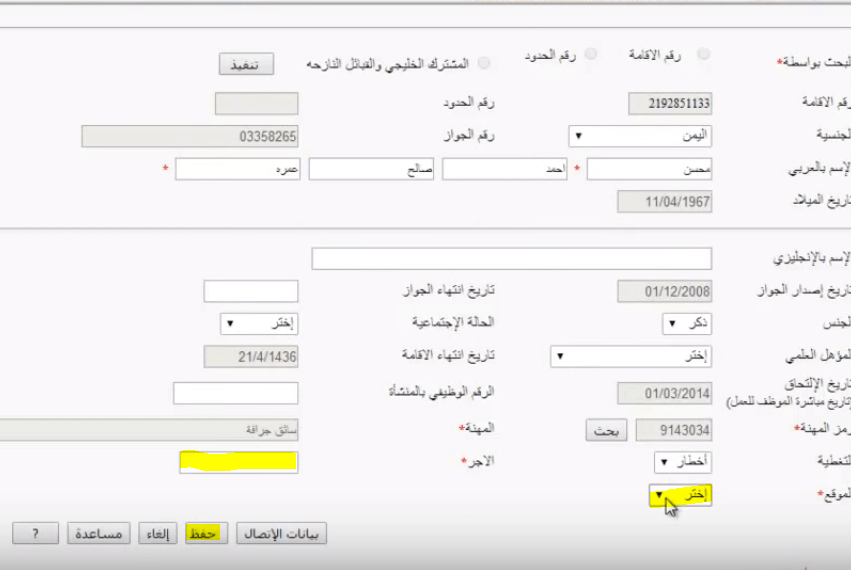Click the passport number field 03358265
The image size is (851, 570).
tap(190, 136)
